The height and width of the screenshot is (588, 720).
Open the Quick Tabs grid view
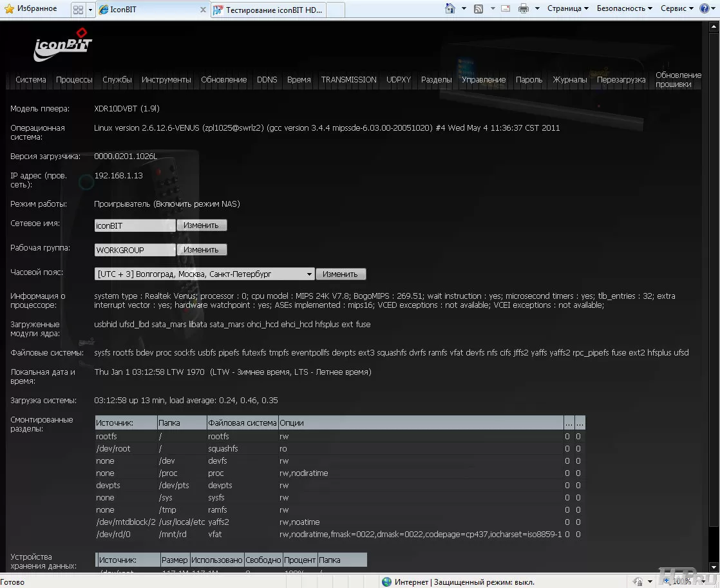(x=78, y=10)
